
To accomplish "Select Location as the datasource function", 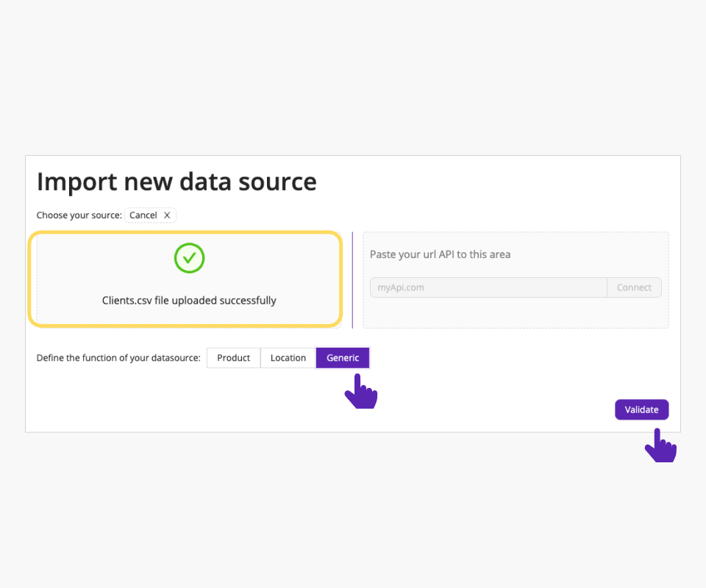I will coord(288,358).
